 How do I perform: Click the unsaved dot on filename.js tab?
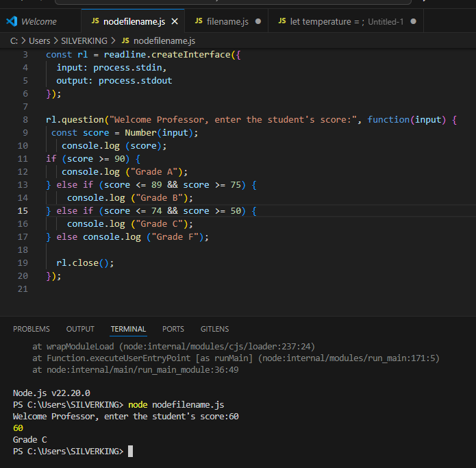point(258,21)
